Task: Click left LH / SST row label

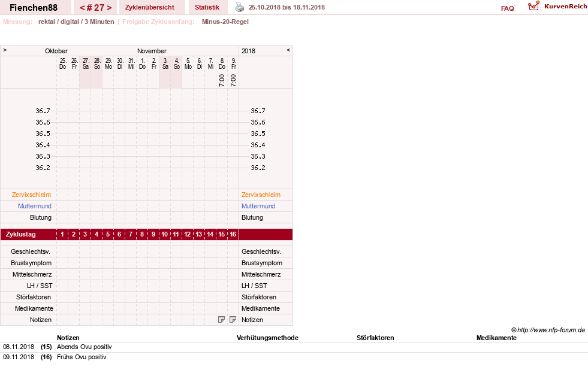Action: point(40,286)
